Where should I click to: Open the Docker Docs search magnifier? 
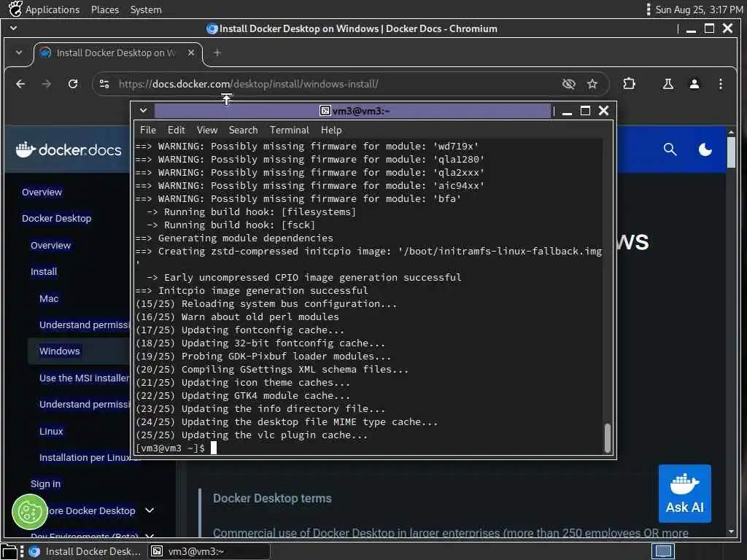670,149
